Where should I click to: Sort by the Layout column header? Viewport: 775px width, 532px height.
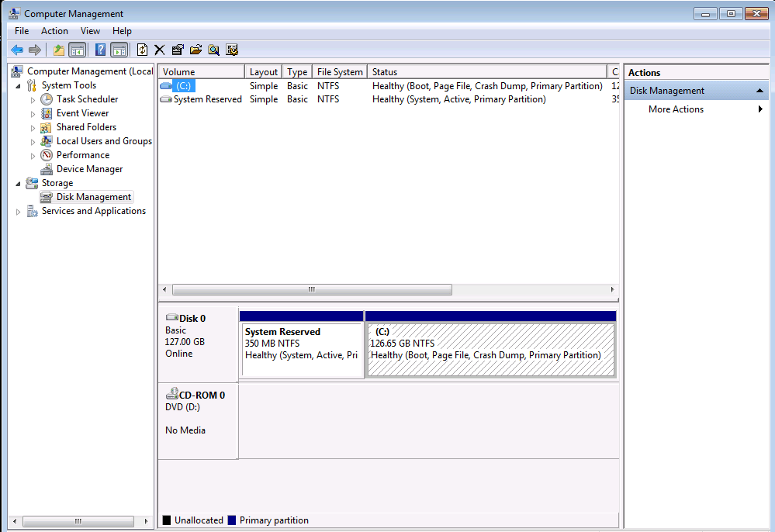(264, 71)
